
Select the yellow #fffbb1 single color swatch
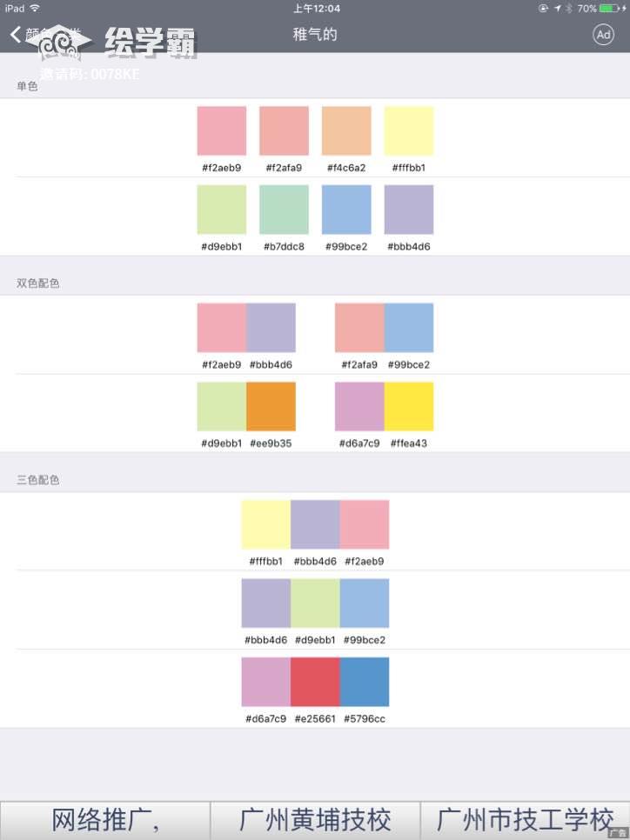409,131
